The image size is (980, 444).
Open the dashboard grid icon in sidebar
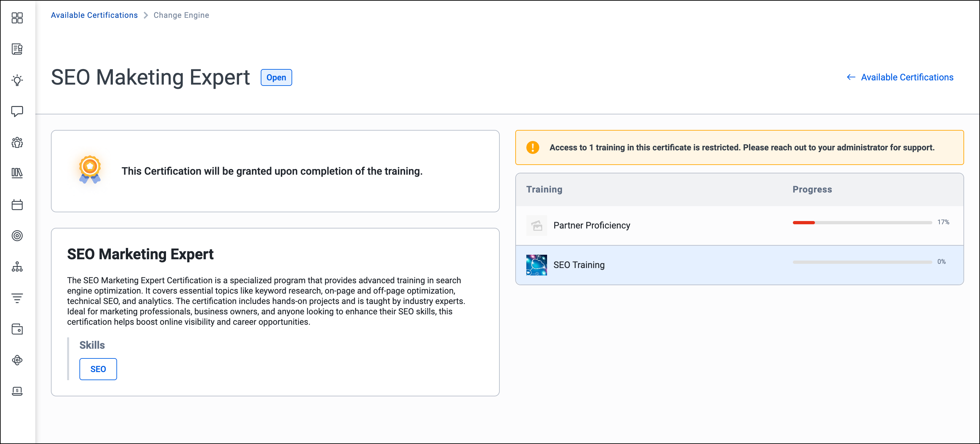pyautogui.click(x=17, y=18)
